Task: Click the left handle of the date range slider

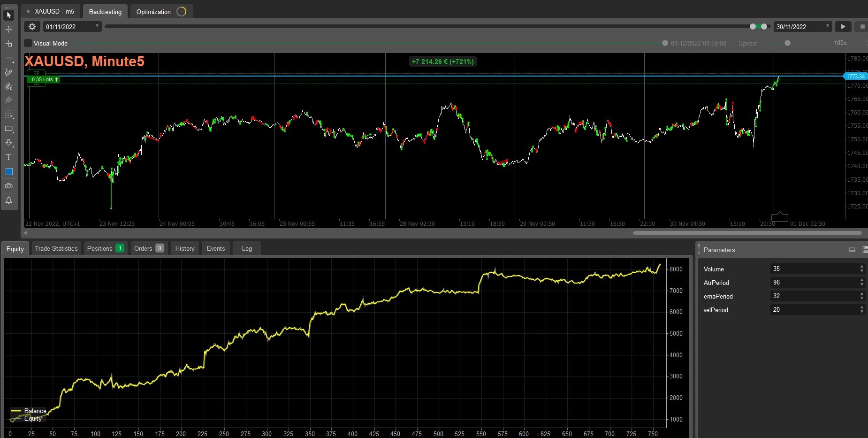Action: tap(753, 26)
